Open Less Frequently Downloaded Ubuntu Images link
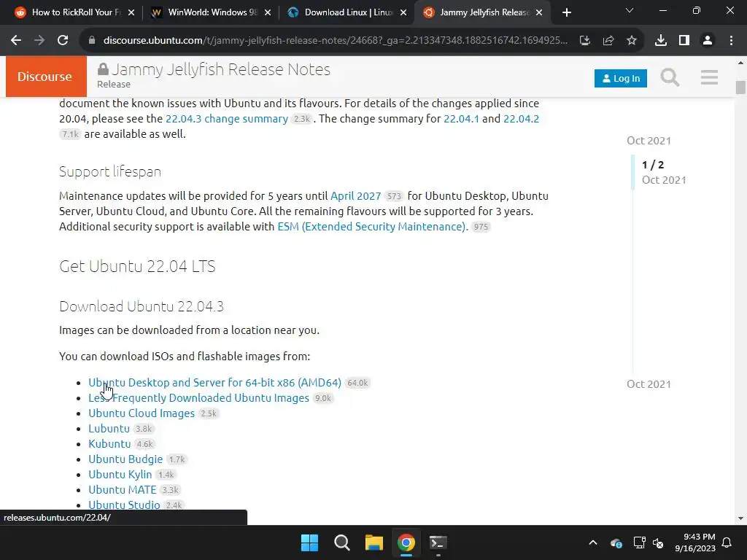 pyautogui.click(x=198, y=398)
